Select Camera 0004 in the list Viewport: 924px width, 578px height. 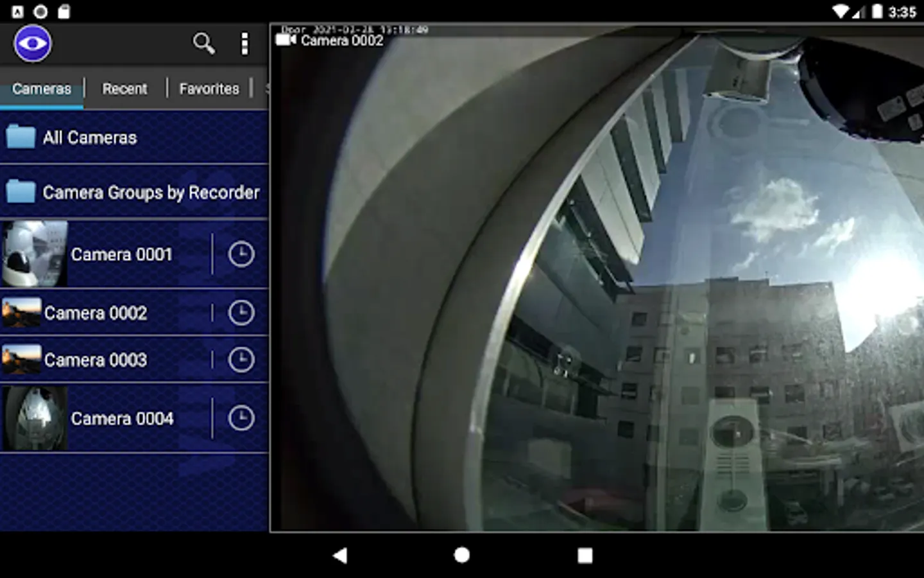pyautogui.click(x=122, y=419)
